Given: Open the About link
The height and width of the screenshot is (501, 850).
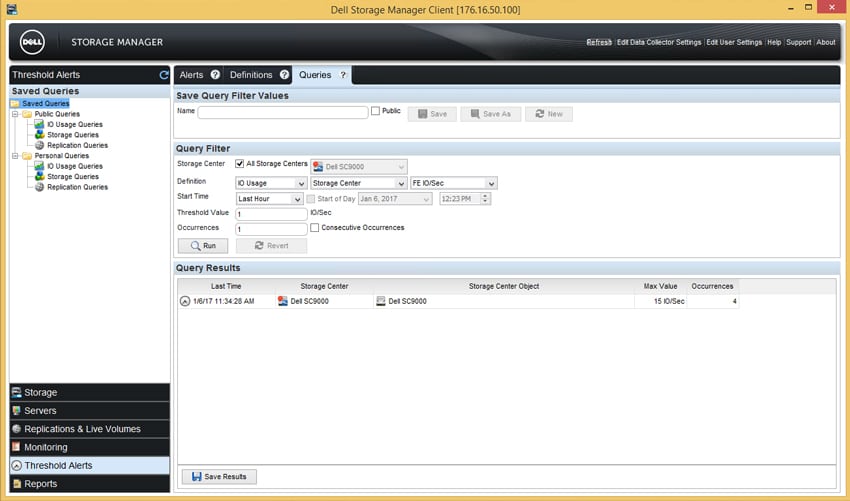Looking at the screenshot, I should pos(826,42).
